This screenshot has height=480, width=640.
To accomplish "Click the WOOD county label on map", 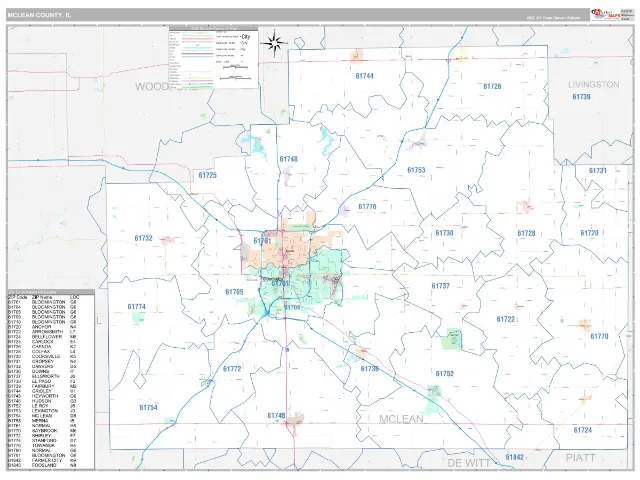I will pyautogui.click(x=152, y=87).
